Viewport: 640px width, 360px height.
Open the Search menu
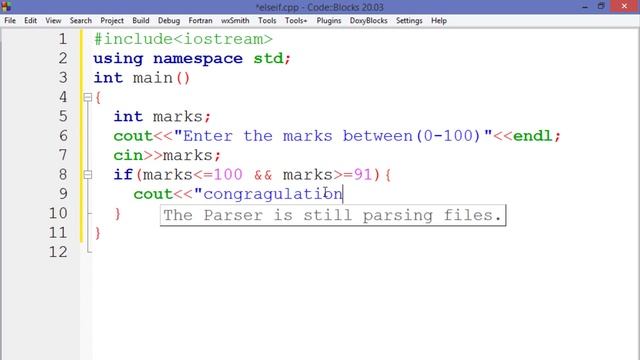pos(80,20)
